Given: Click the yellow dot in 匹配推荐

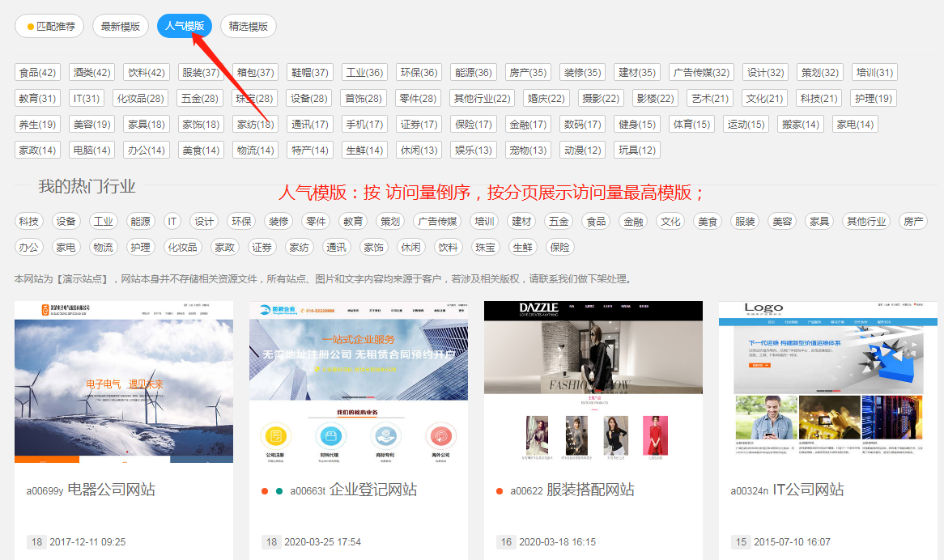Looking at the screenshot, I should coord(31,27).
